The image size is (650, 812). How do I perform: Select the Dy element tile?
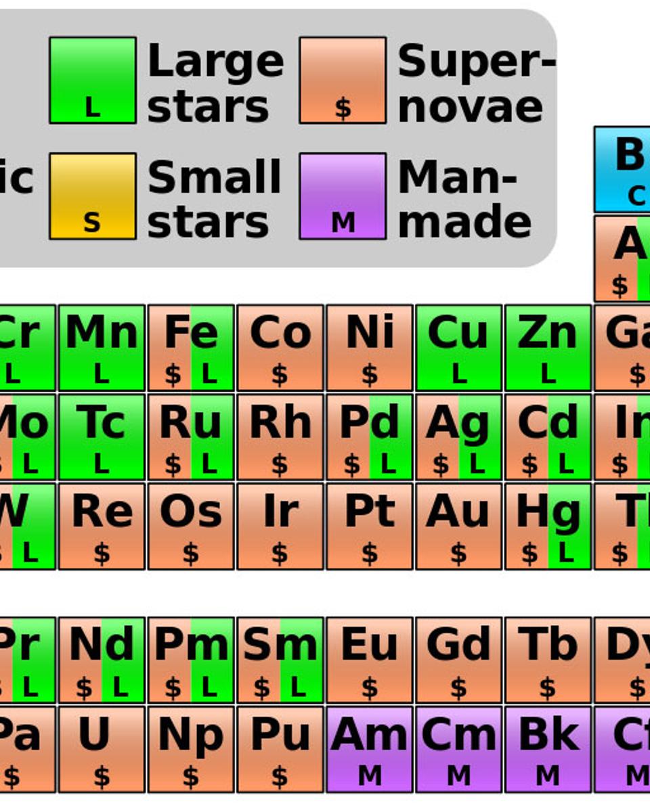[622, 660]
